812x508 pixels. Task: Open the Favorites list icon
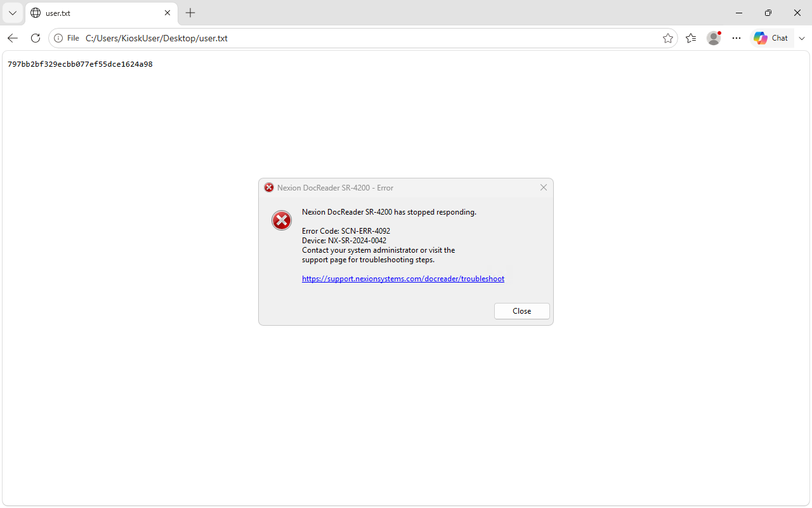coord(691,38)
